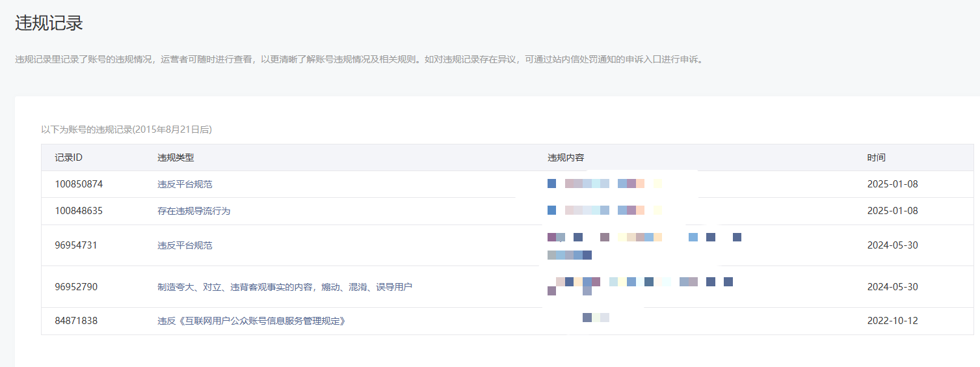Screen dimensions: 980x367
Task: Select record ID 96952790
Action: coord(76,286)
